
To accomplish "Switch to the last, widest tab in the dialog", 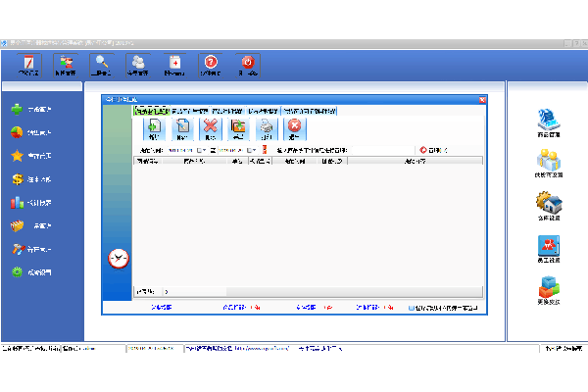I will point(310,111).
